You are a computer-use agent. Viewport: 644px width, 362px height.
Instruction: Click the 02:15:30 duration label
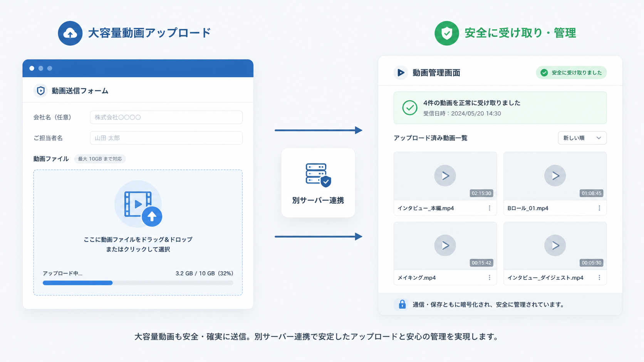pyautogui.click(x=481, y=193)
